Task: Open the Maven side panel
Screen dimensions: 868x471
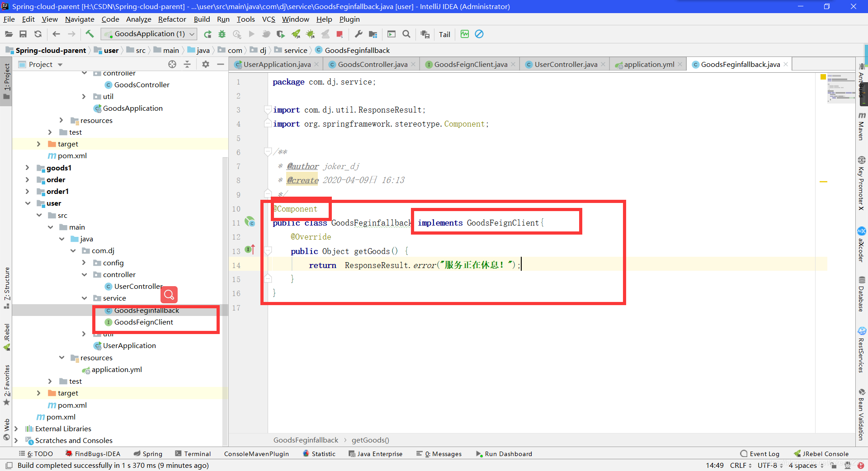Action: tap(862, 126)
